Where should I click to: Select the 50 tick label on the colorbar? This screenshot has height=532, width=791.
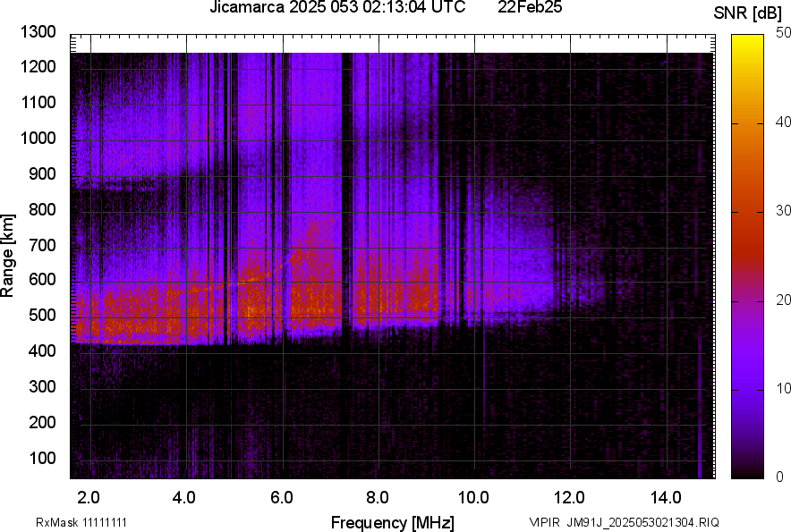coord(783,33)
